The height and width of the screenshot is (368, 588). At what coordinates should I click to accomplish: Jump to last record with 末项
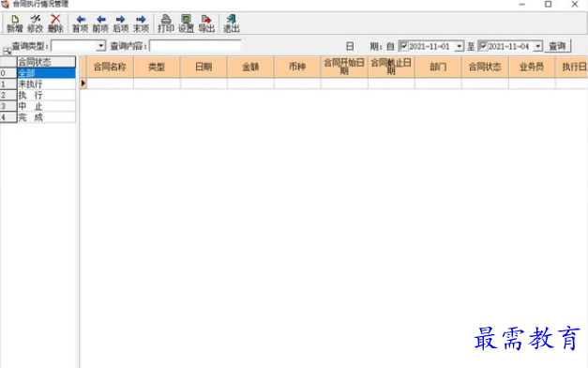click(141, 23)
